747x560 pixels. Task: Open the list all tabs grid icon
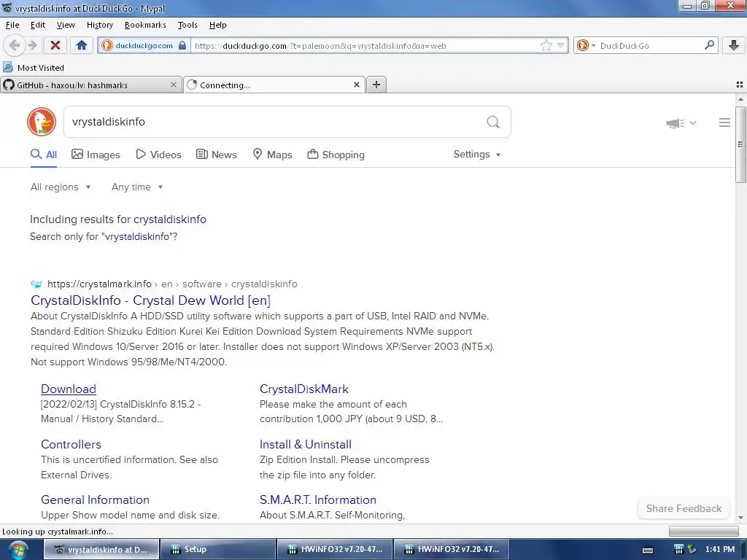740,85
